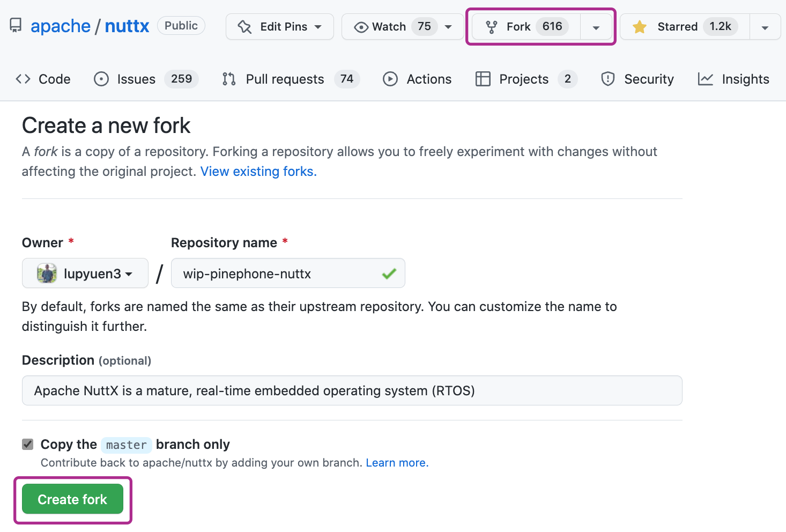Click the Code brackets icon
The height and width of the screenshot is (532, 786).
[x=23, y=79]
